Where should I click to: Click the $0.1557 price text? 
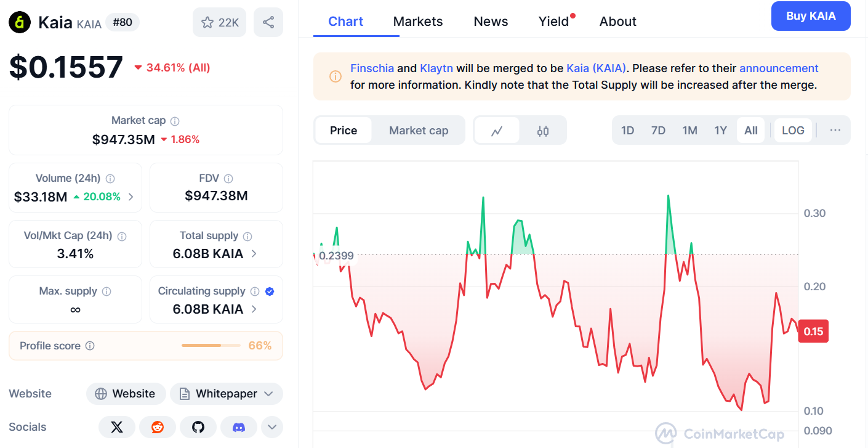pos(66,67)
